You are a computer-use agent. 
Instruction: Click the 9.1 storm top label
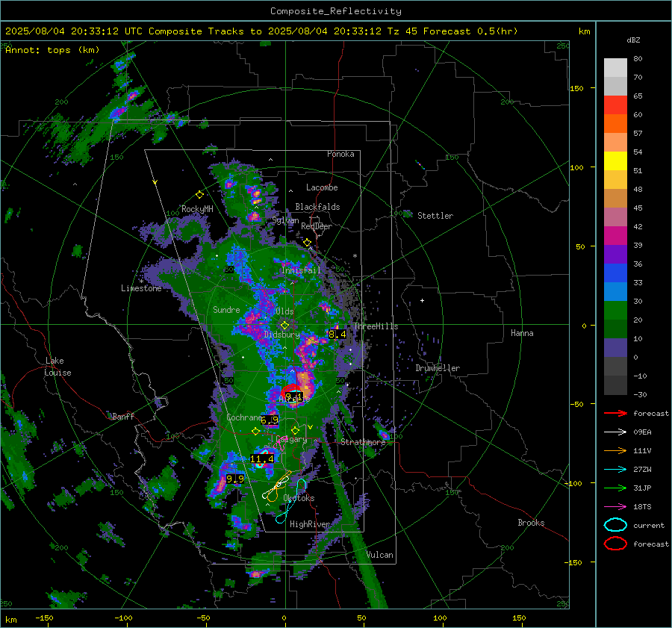293,397
